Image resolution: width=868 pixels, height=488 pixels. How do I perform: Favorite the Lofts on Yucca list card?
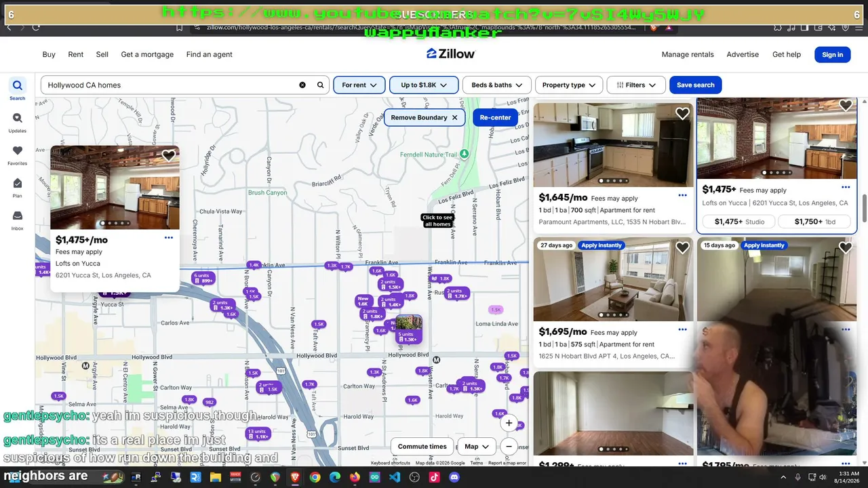tap(846, 106)
